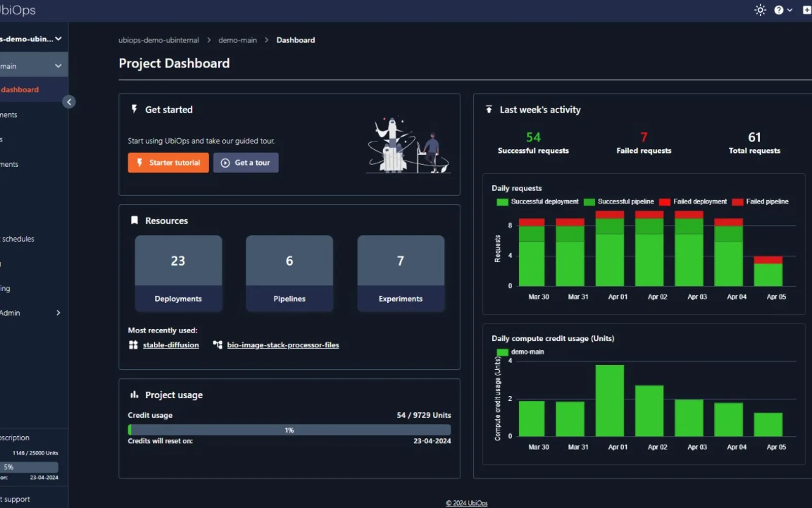812x508 pixels.
Task: Click Get a tour button
Action: [x=246, y=163]
